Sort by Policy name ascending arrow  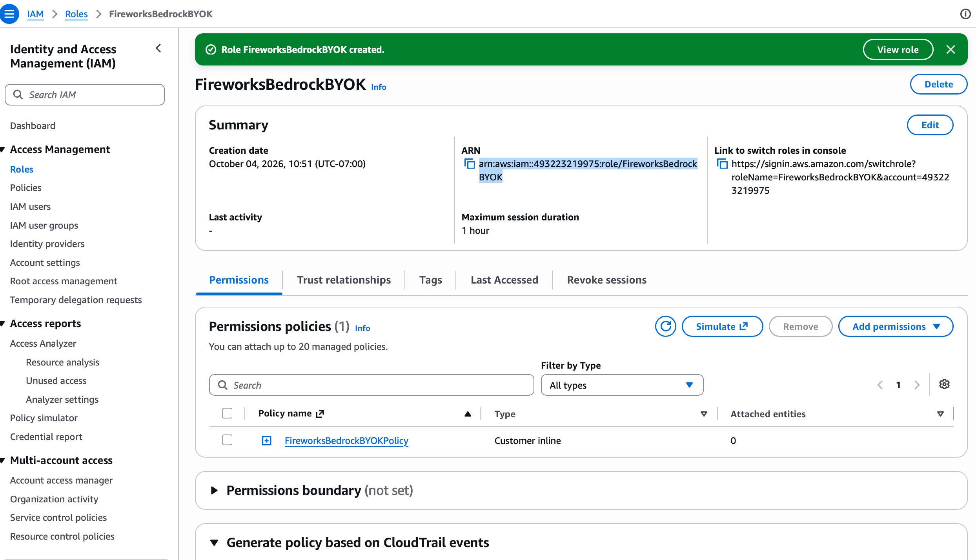[468, 414]
